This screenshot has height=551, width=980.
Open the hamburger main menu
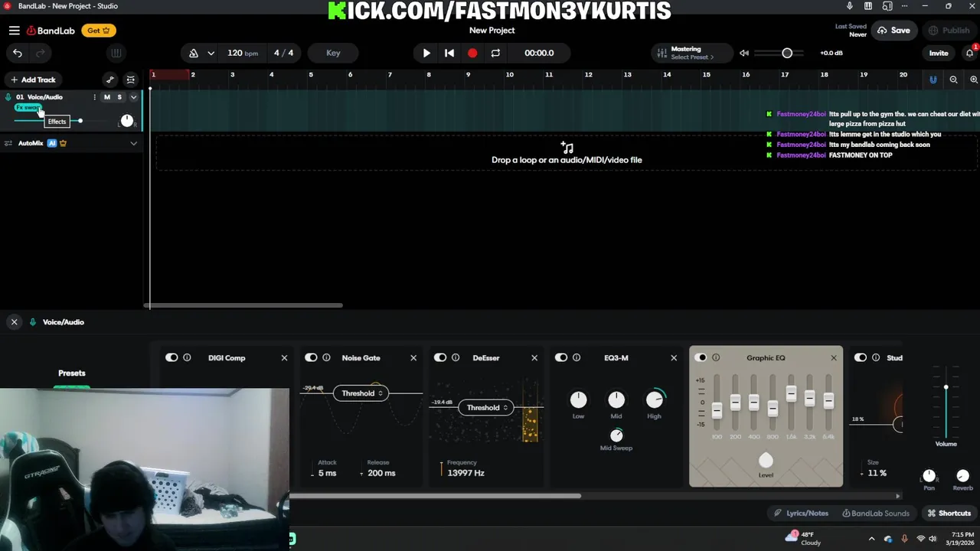(14, 31)
